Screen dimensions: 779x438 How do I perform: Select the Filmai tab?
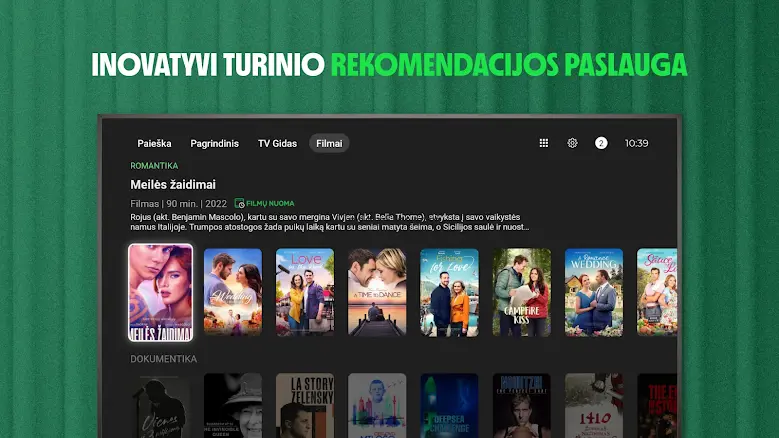(x=329, y=144)
